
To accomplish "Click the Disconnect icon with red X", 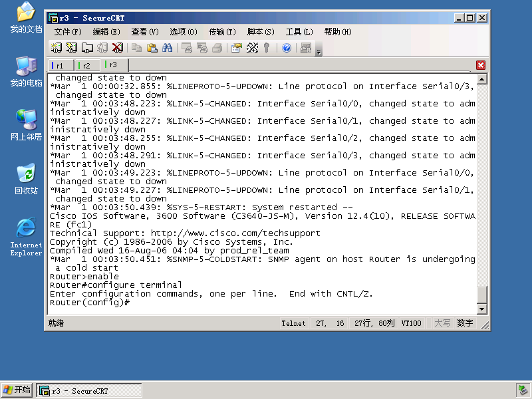I will pos(118,48).
